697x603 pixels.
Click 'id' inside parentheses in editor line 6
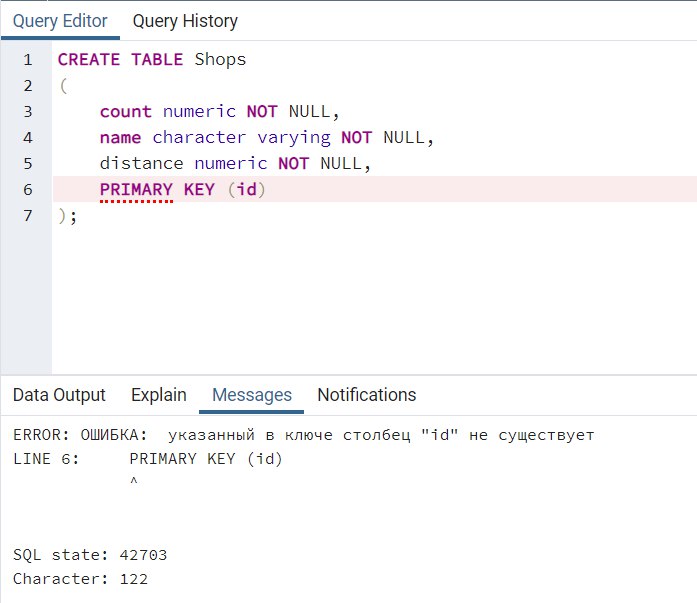(247, 190)
